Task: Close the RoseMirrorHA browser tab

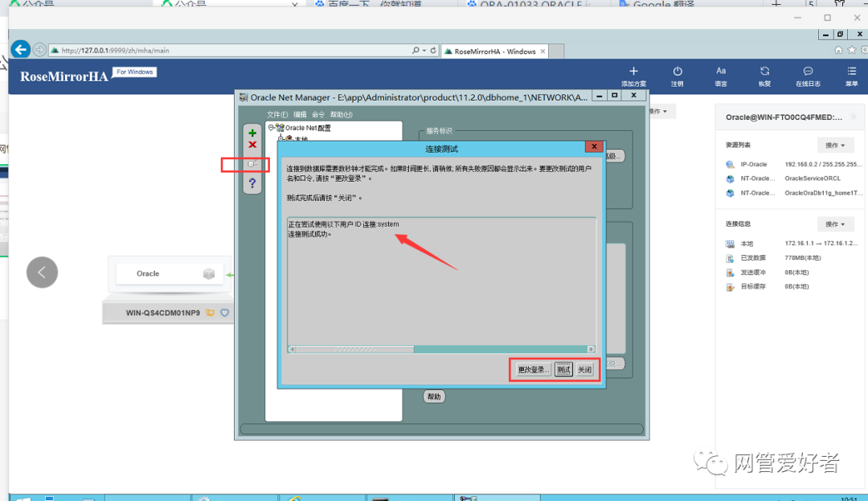Action: (542, 51)
